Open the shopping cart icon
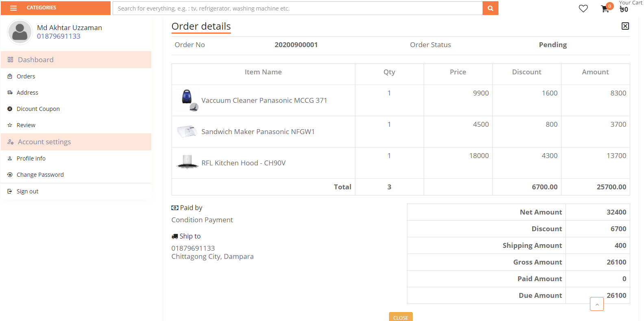 [x=605, y=9]
